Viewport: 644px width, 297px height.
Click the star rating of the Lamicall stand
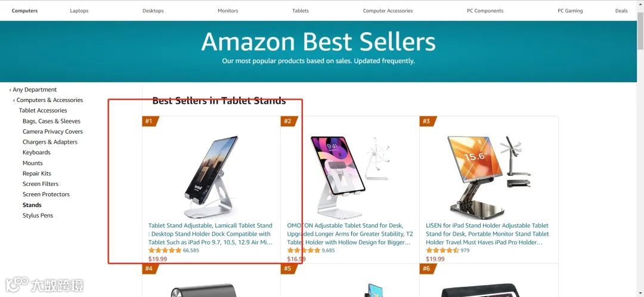165,250
